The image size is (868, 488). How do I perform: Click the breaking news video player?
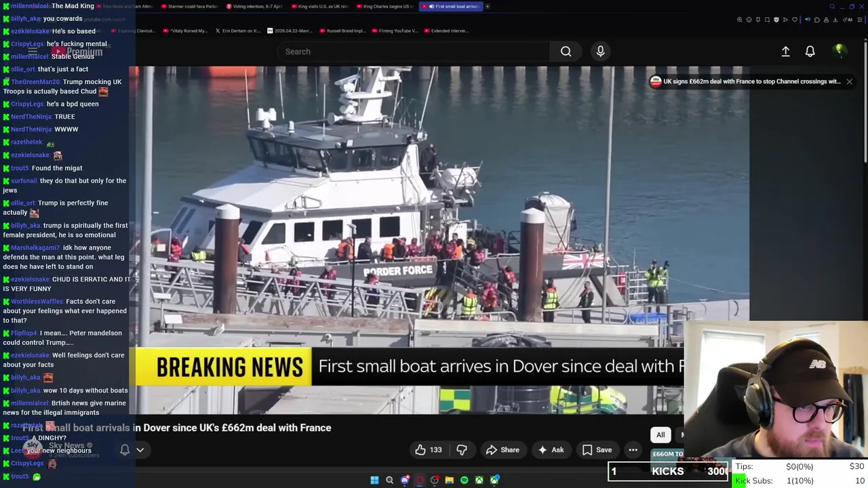(x=439, y=240)
